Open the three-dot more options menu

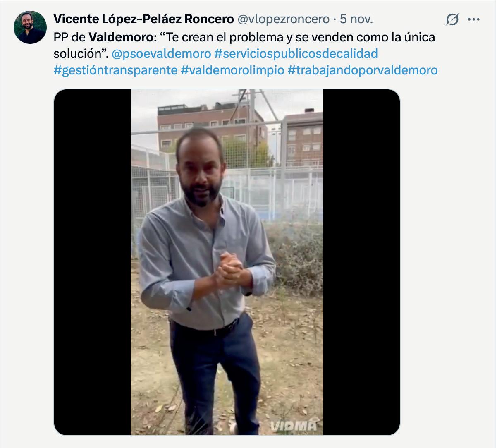tap(474, 19)
